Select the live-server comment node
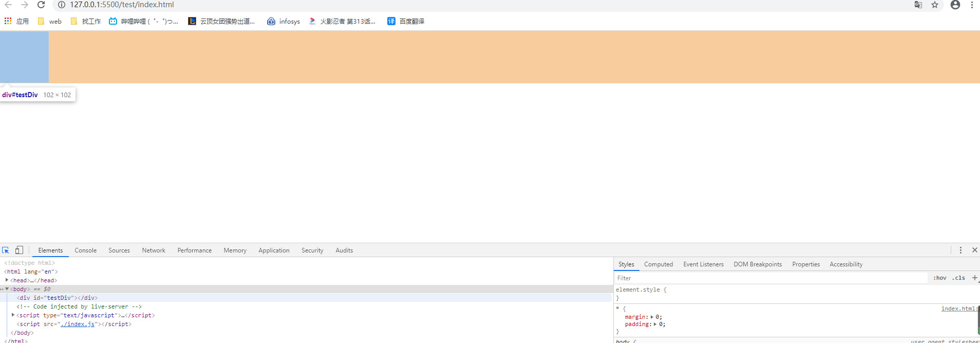 click(x=79, y=306)
